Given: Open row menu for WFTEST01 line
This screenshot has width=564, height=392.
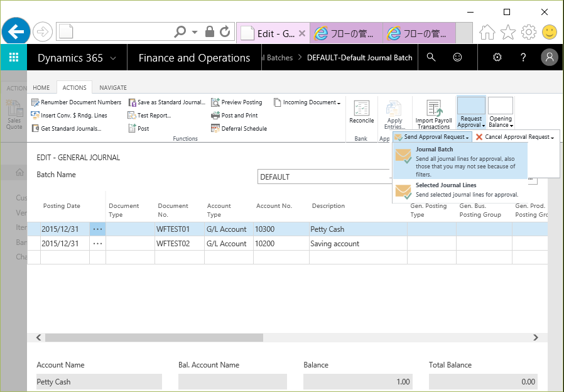Looking at the screenshot, I should [97, 229].
